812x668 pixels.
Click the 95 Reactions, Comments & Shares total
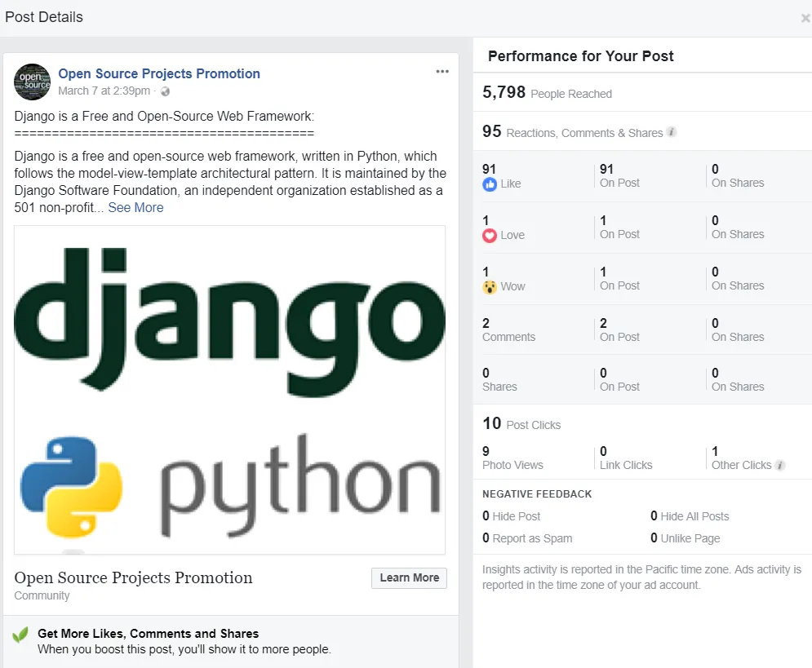pyautogui.click(x=572, y=131)
